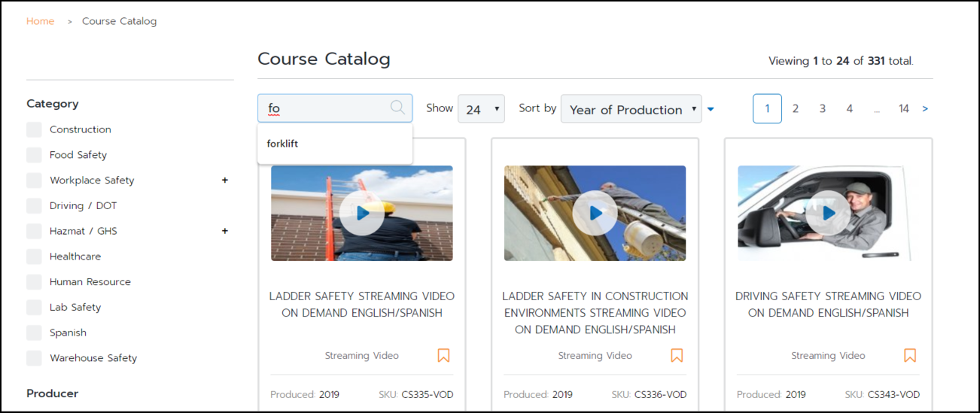Bookmark the CS335-VOD ladder safety course
The image size is (980, 413).
pyautogui.click(x=443, y=355)
